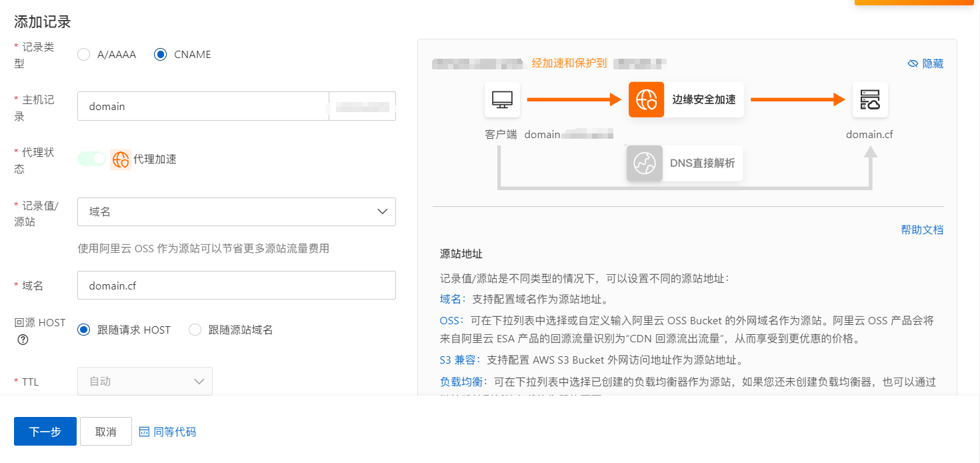Click the 下一步 button
This screenshot has width=980, height=463.
[x=45, y=431]
